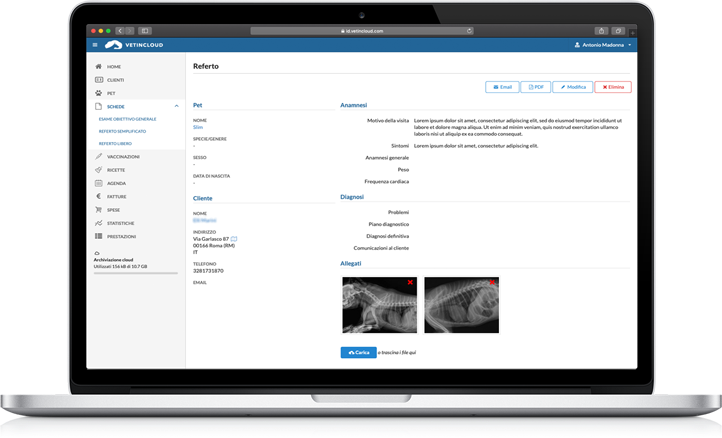Remove the first X-ray attachment

[x=410, y=282]
